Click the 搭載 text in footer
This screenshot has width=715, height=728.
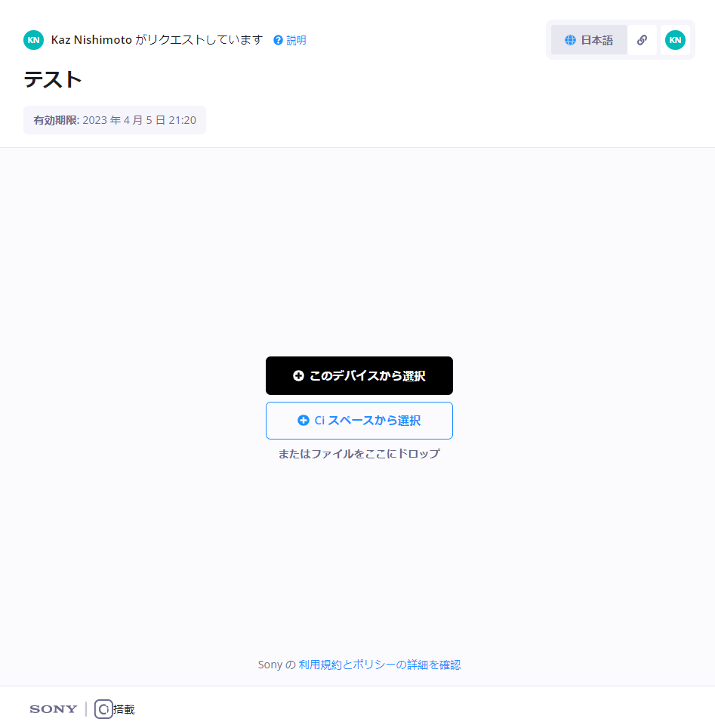tap(124, 709)
